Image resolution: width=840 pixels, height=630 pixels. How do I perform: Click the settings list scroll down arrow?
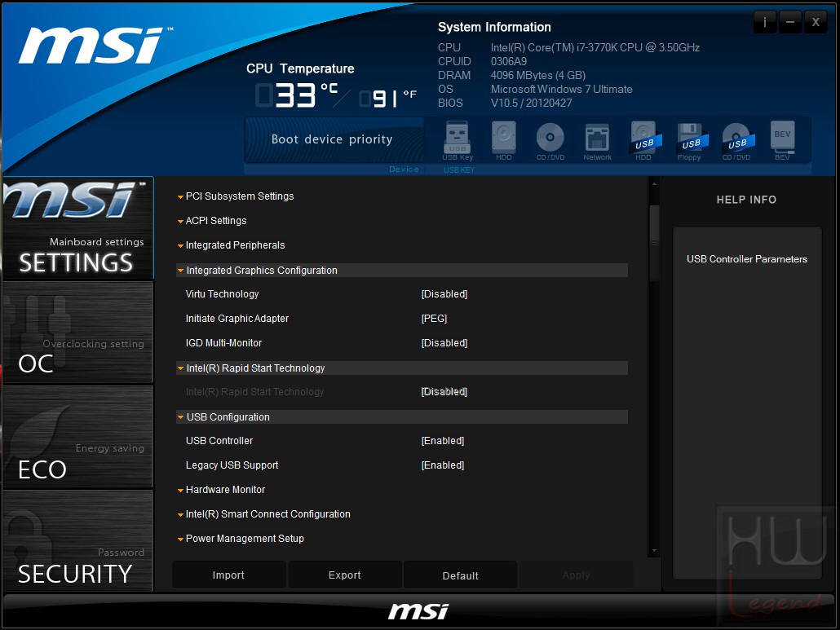tap(654, 551)
